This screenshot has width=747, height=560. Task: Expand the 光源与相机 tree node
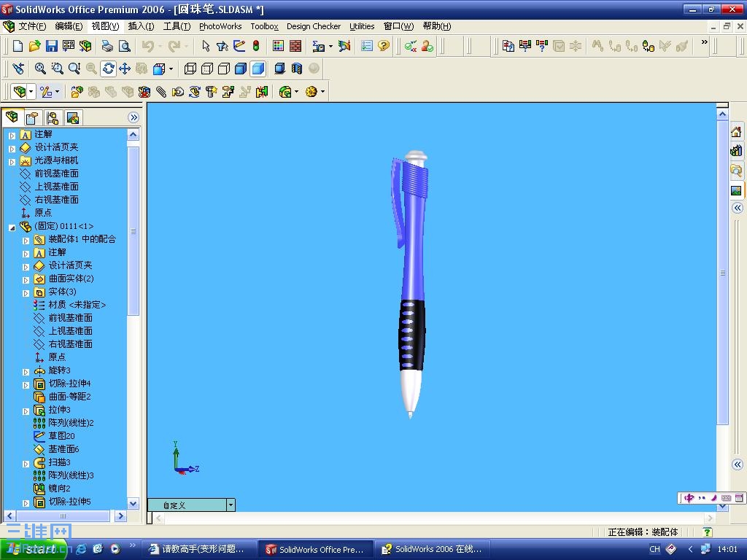tap(12, 162)
